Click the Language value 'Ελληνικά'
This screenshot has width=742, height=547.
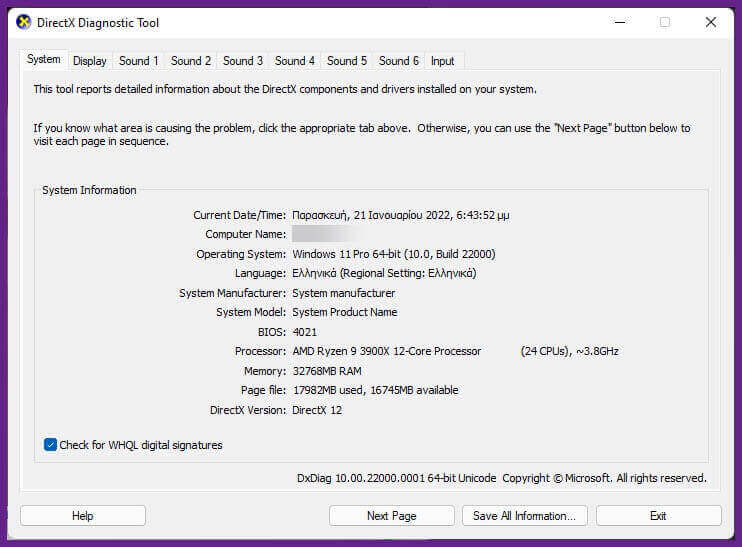[384, 274]
